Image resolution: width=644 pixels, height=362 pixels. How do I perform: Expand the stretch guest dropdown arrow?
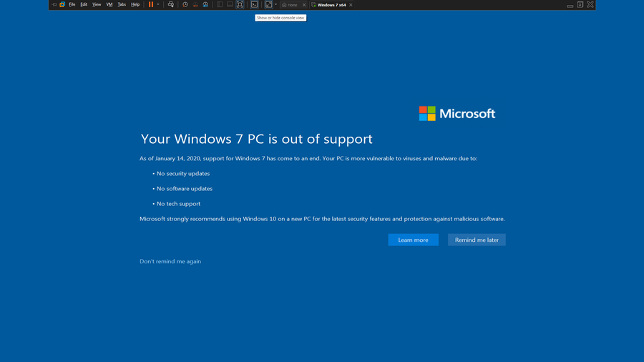(x=275, y=4)
